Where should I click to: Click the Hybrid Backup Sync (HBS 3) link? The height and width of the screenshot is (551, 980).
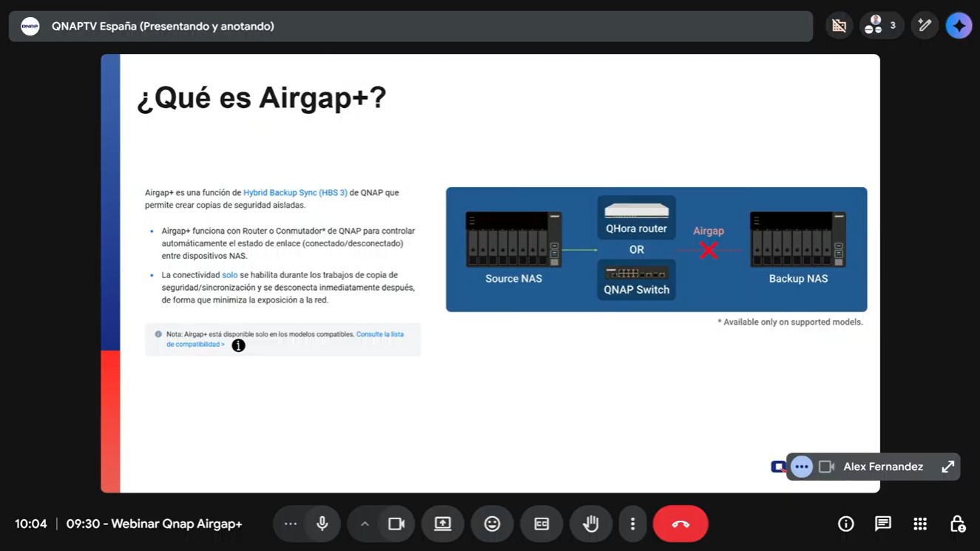point(295,192)
